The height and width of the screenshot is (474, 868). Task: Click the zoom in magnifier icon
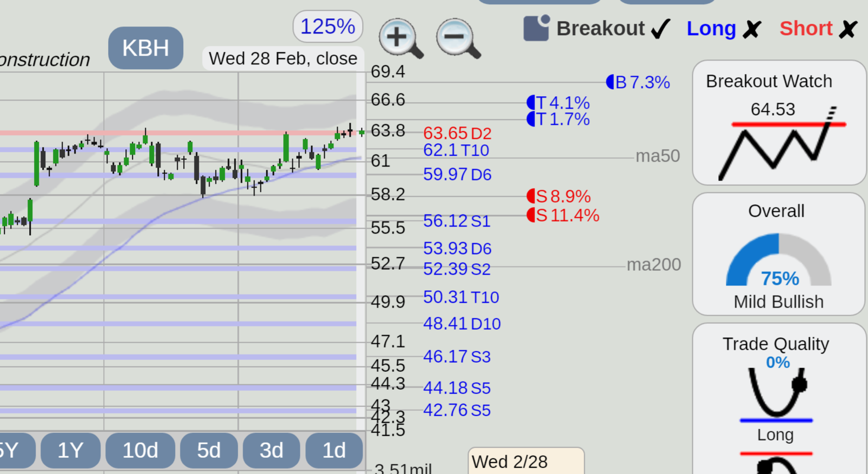pos(401,38)
